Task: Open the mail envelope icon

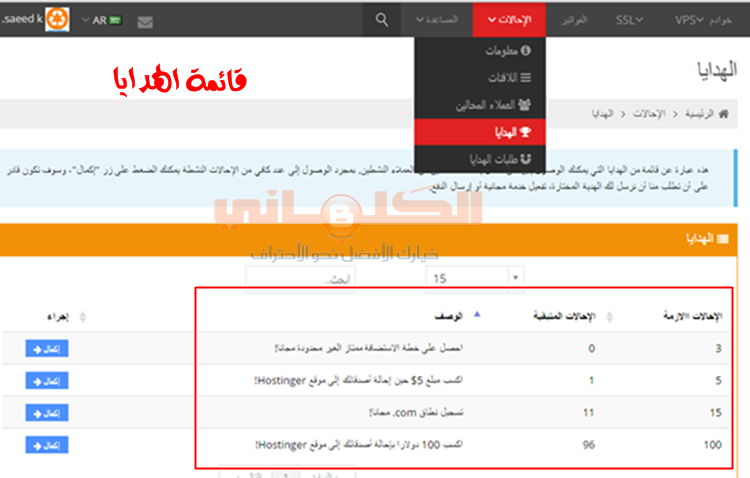Action: pos(145,22)
